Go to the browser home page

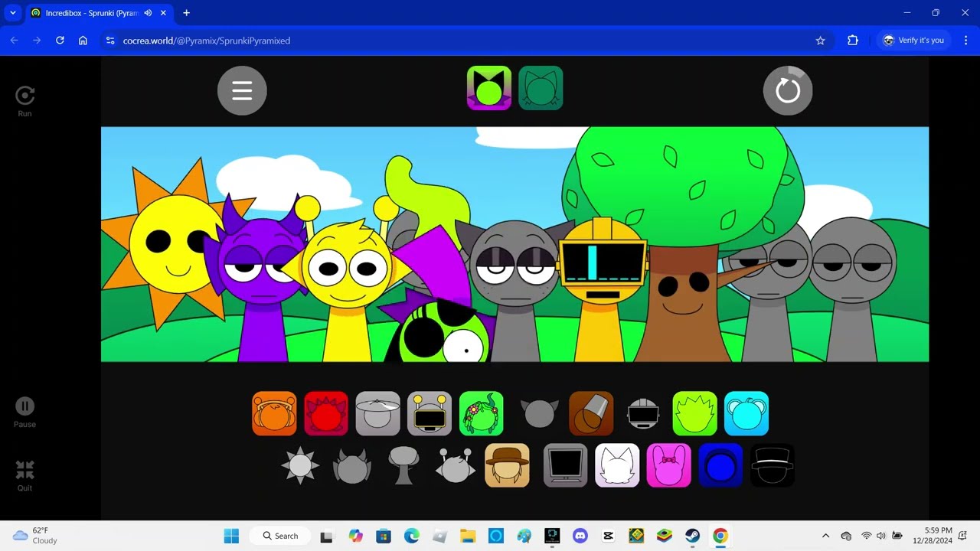(x=83, y=41)
